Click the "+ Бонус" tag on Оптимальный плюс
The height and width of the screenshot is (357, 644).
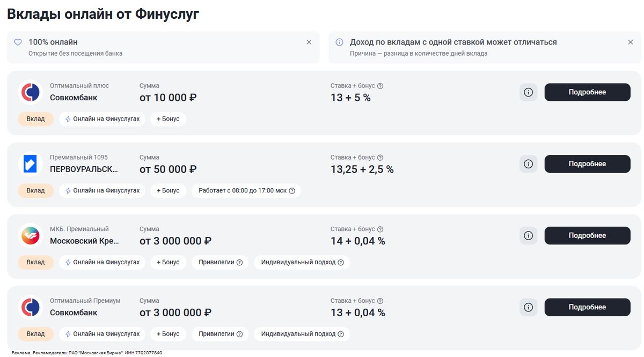click(168, 119)
